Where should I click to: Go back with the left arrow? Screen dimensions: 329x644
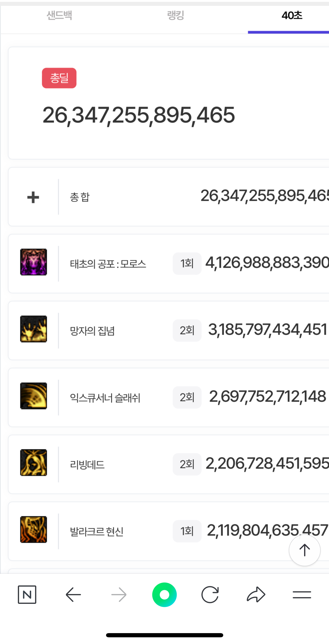[73, 595]
